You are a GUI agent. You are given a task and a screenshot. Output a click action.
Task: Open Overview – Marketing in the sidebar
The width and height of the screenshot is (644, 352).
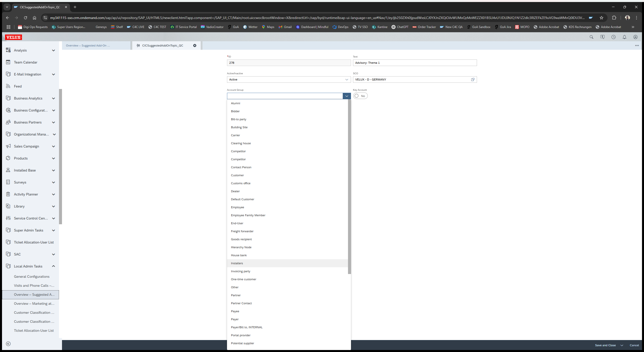click(34, 303)
